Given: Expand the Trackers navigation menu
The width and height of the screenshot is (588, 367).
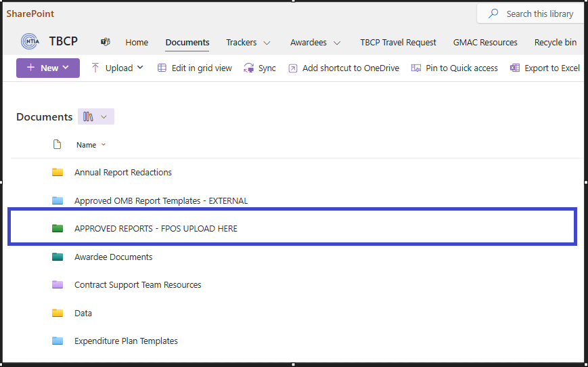Looking at the screenshot, I should click(x=267, y=43).
